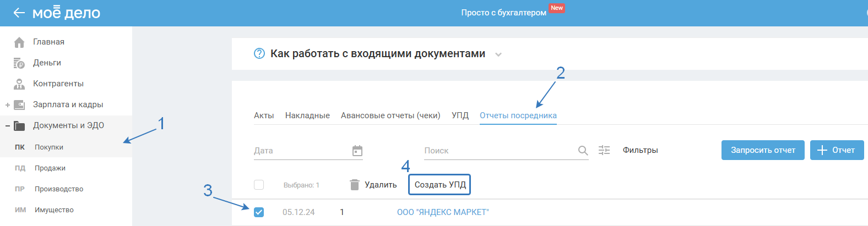This screenshot has width=868, height=226.
Task: Click the Главная house icon
Action: (19, 42)
